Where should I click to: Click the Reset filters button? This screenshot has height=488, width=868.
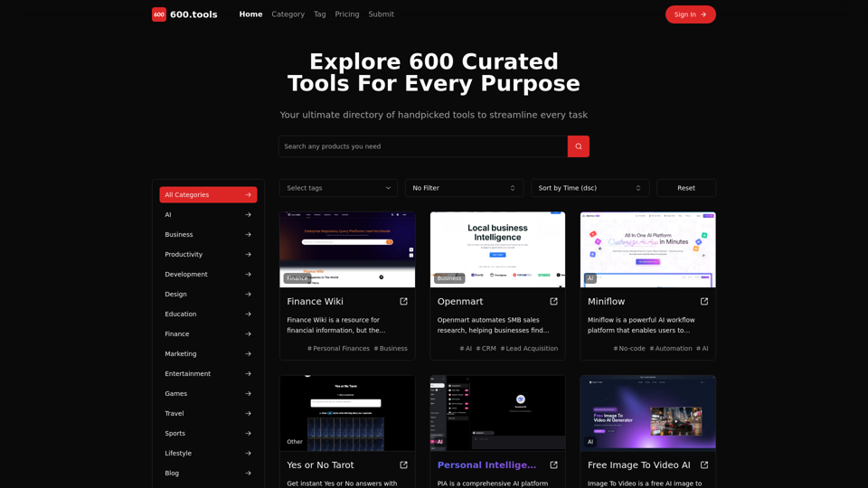tap(686, 188)
